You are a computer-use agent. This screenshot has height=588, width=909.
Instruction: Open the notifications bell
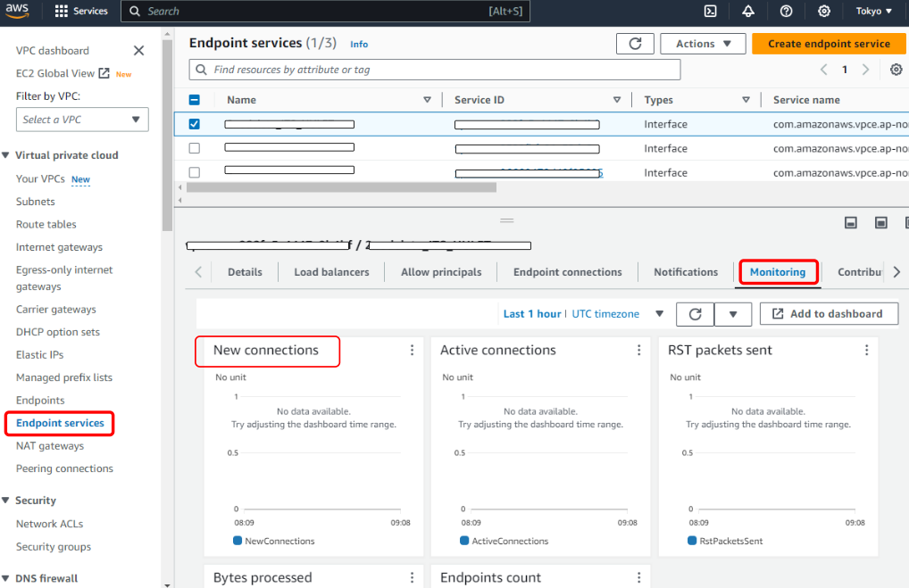(748, 11)
